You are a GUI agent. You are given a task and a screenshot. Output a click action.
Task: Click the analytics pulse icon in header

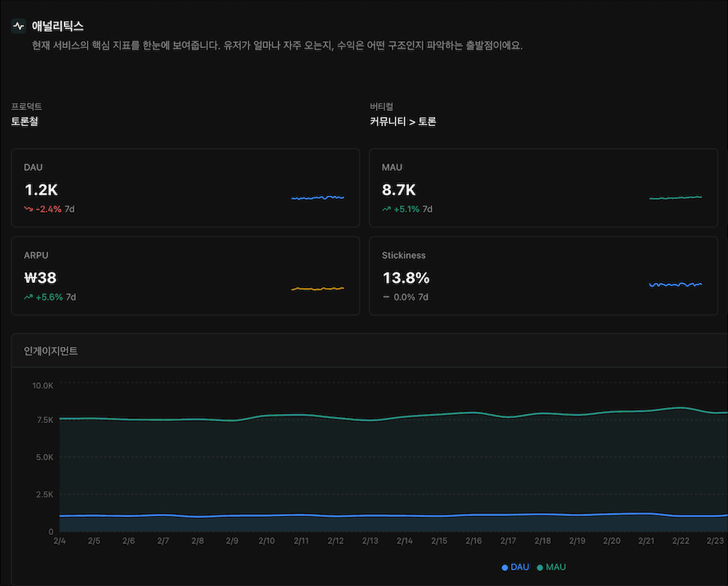19,26
